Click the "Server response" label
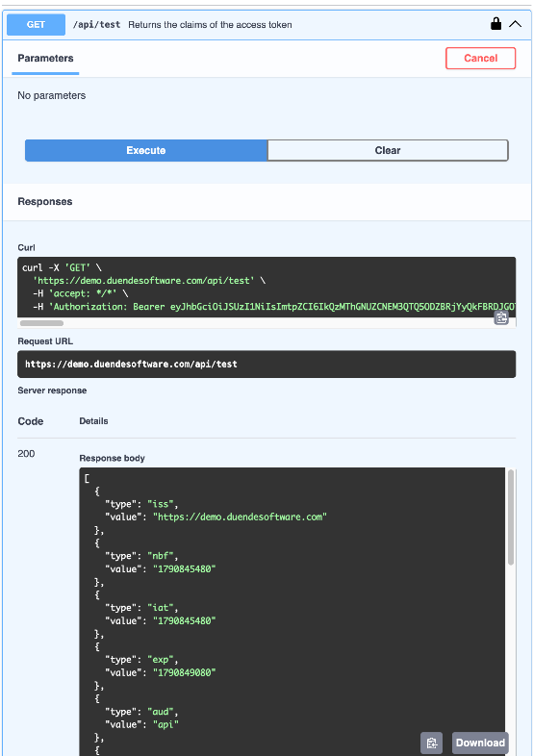This screenshot has height=756, width=533. [x=52, y=391]
